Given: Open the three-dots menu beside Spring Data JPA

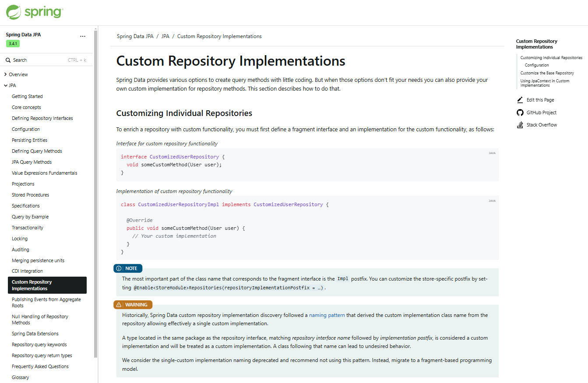Looking at the screenshot, I should tap(83, 36).
